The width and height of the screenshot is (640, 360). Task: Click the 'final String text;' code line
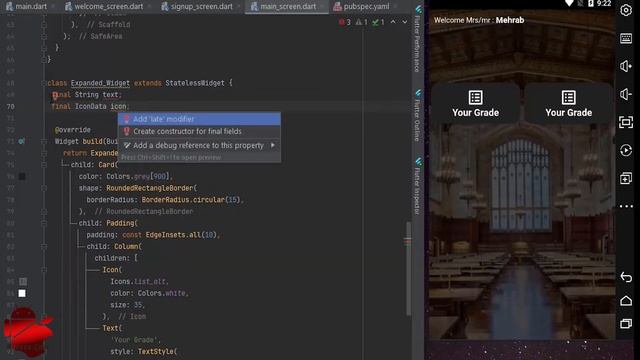coord(87,95)
